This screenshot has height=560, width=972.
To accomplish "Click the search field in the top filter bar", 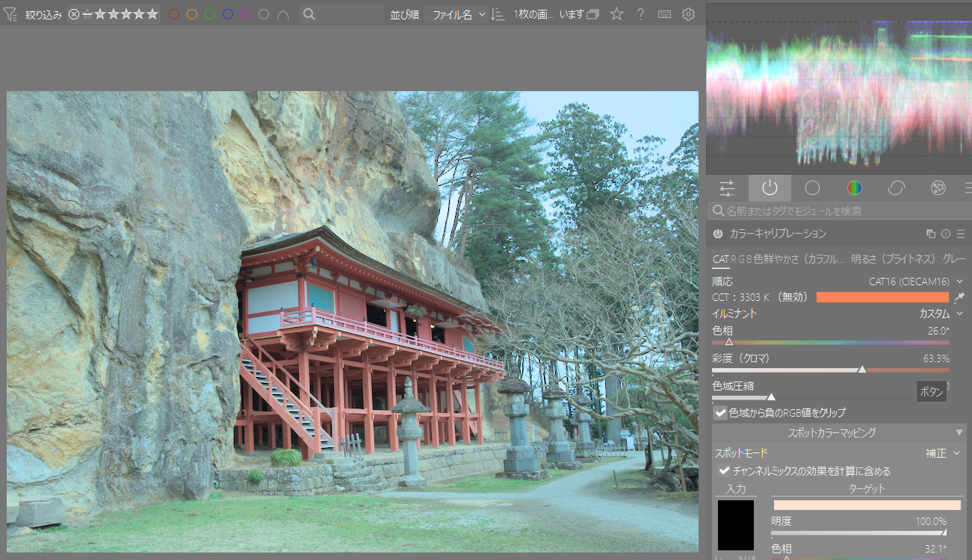I will (342, 14).
